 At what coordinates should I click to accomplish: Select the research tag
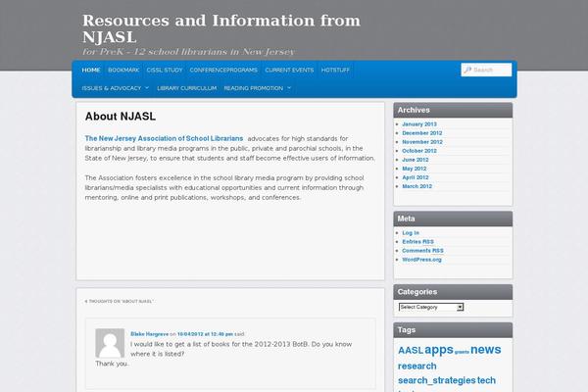pos(417,367)
